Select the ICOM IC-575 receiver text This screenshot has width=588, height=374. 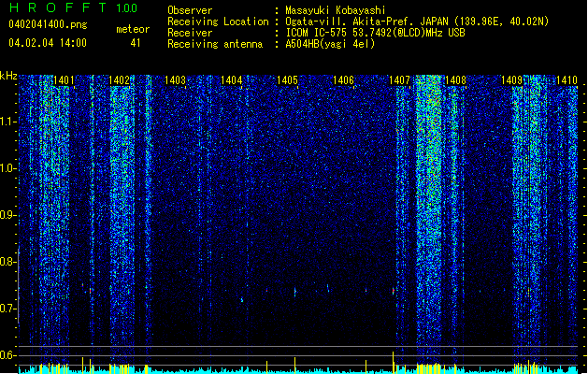point(376,33)
